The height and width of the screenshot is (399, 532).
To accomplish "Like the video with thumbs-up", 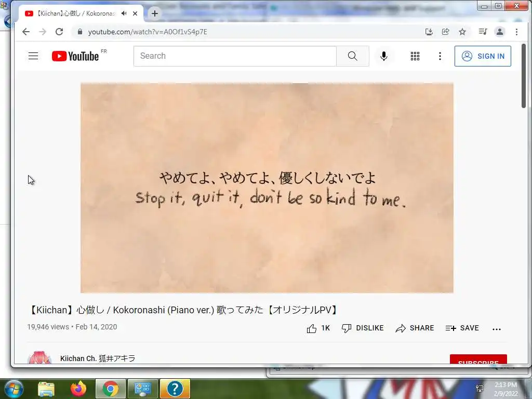I will point(318,328).
